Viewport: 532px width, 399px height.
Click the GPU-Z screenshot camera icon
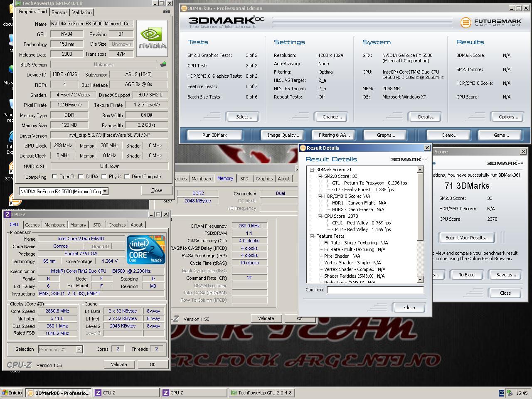[x=167, y=12]
